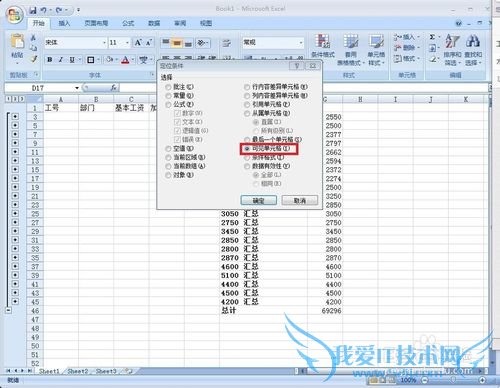This screenshot has width=500, height=388.
Task: Select the 常量 (Constants) radio option
Action: (x=168, y=96)
